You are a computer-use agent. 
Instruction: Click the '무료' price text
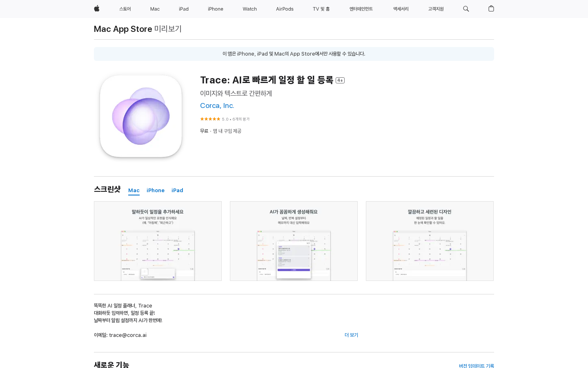204,131
